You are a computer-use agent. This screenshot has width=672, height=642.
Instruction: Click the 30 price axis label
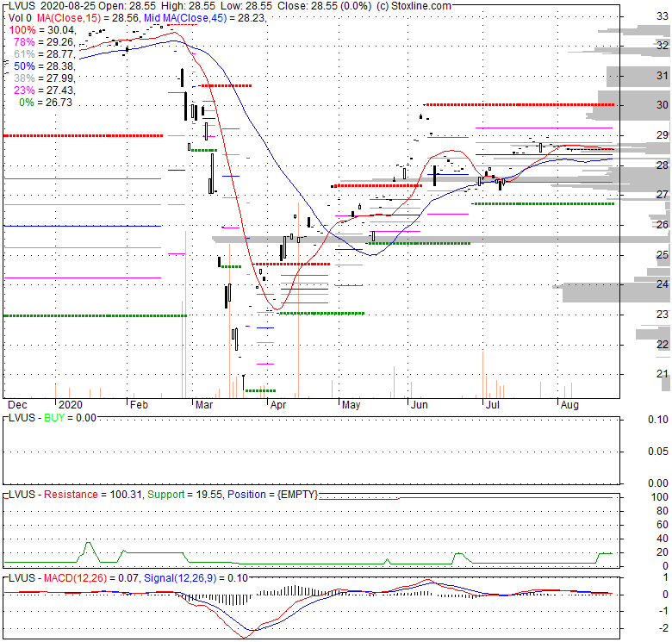(x=663, y=105)
